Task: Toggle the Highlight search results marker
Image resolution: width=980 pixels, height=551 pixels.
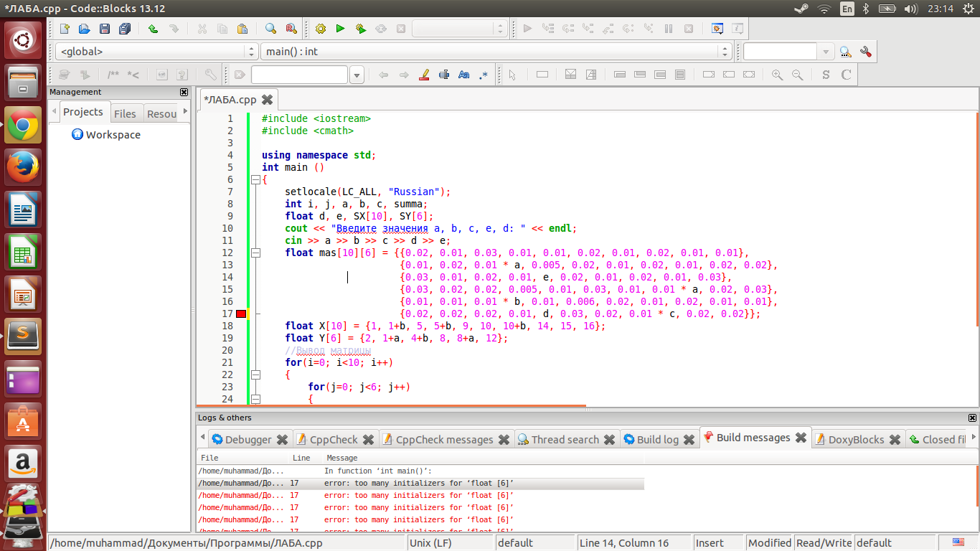Action: (x=423, y=75)
